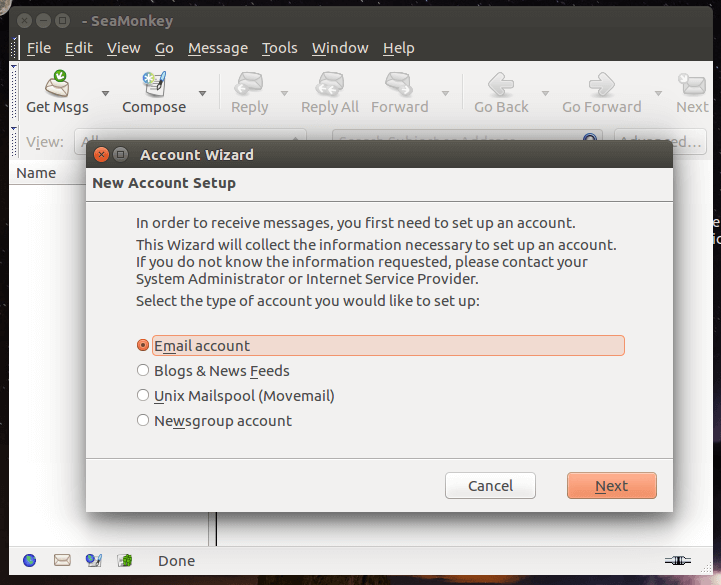Viewport: 721px width, 585px height.
Task: Choose the Blogs & News Feeds option
Action: [x=143, y=371]
